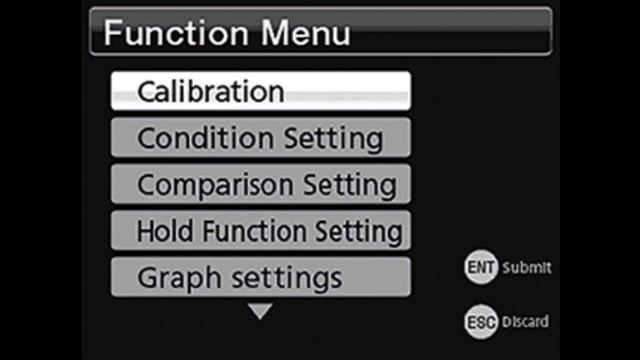Click the Function Menu title bar
The image size is (640, 360).
[x=321, y=31]
